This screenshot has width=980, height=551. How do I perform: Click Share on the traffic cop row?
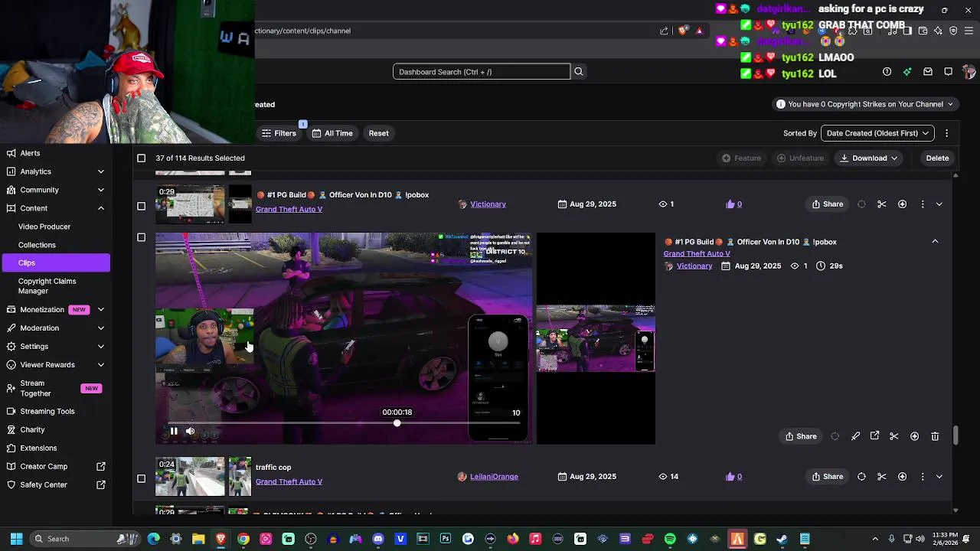[827, 477]
